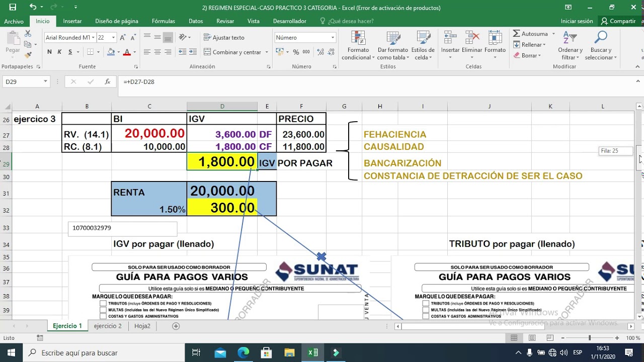Image resolution: width=644 pixels, height=362 pixels.
Task: Expand the Número format dropdown
Action: 333,38
